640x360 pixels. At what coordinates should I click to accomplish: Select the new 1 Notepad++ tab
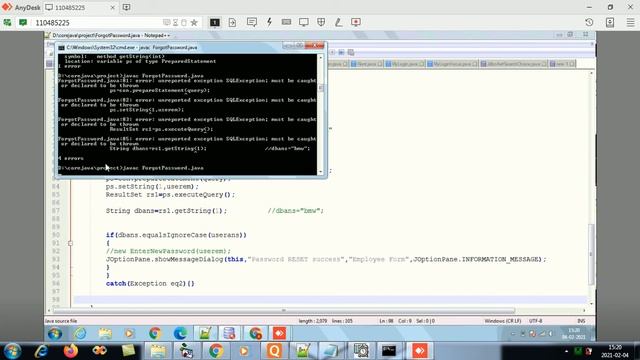coord(562,64)
